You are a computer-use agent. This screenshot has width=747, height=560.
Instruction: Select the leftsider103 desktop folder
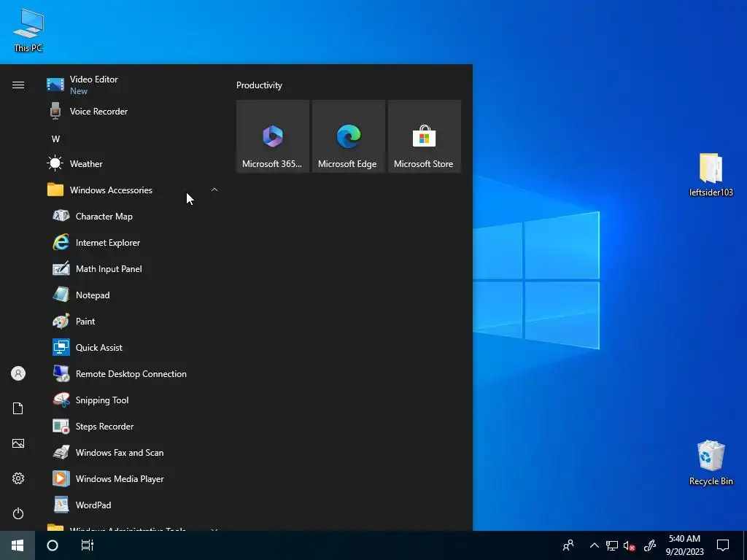coord(711,175)
